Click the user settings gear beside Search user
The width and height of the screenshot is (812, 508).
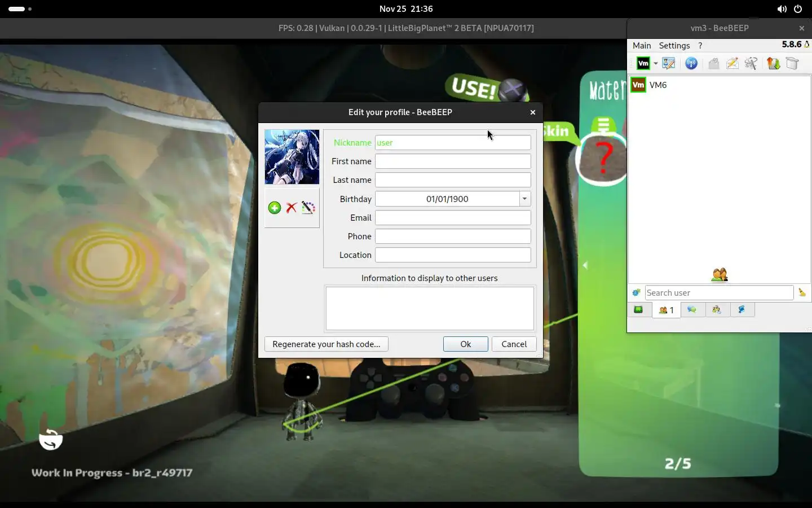pyautogui.click(x=636, y=292)
